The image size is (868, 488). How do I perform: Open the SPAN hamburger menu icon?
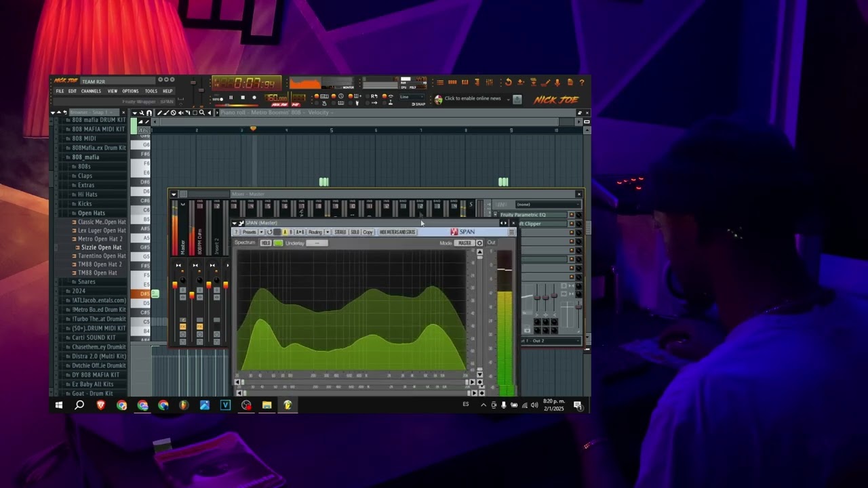pos(511,232)
